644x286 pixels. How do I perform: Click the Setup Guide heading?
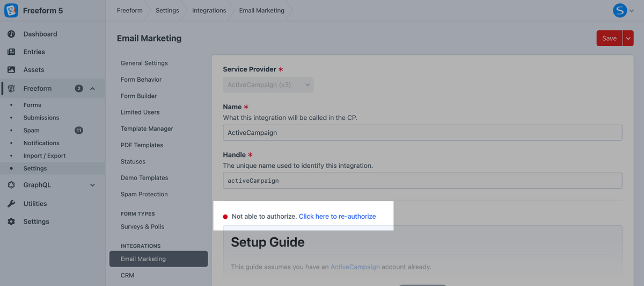click(x=268, y=242)
